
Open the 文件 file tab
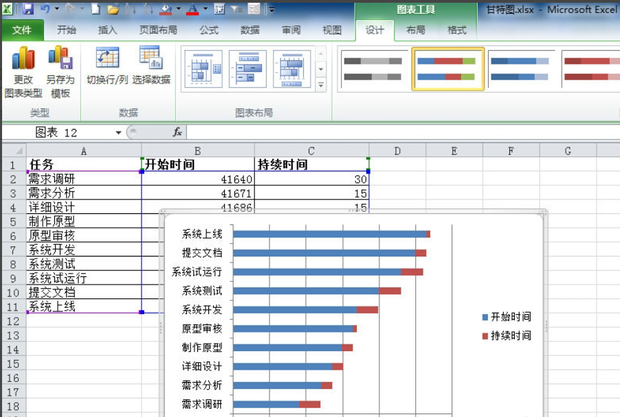tap(21, 31)
